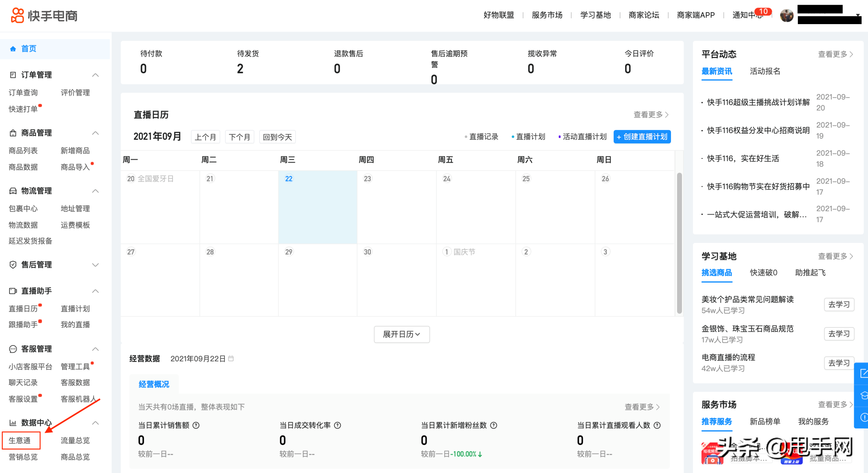This screenshot has height=473, width=868.
Task: Click the home icon beside 首页
Action: (x=13, y=49)
